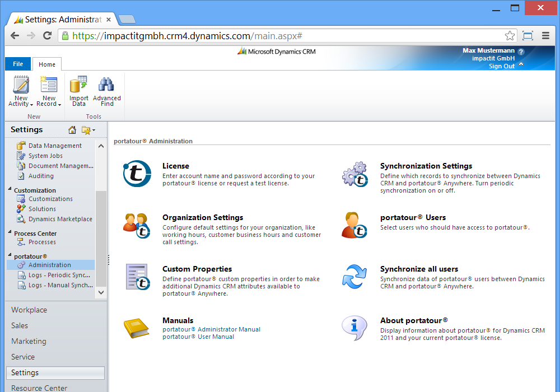Click the Data Management sidebar icon

point(21,146)
